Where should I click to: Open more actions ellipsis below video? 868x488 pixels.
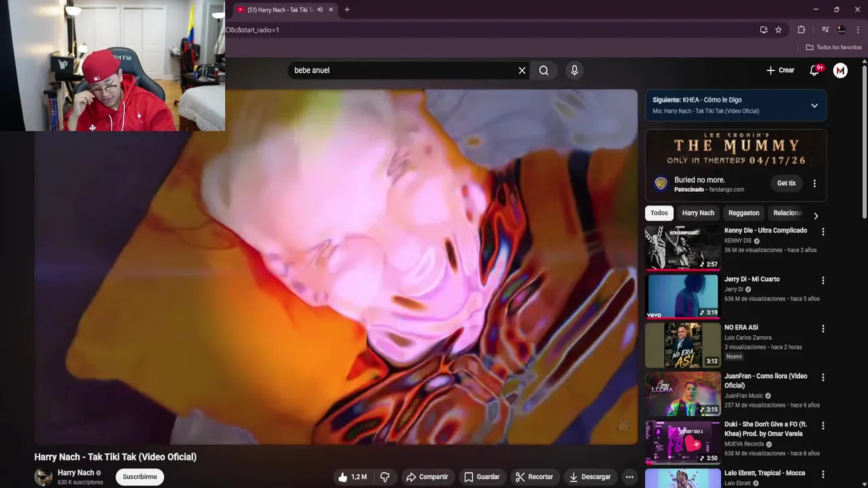coord(629,477)
